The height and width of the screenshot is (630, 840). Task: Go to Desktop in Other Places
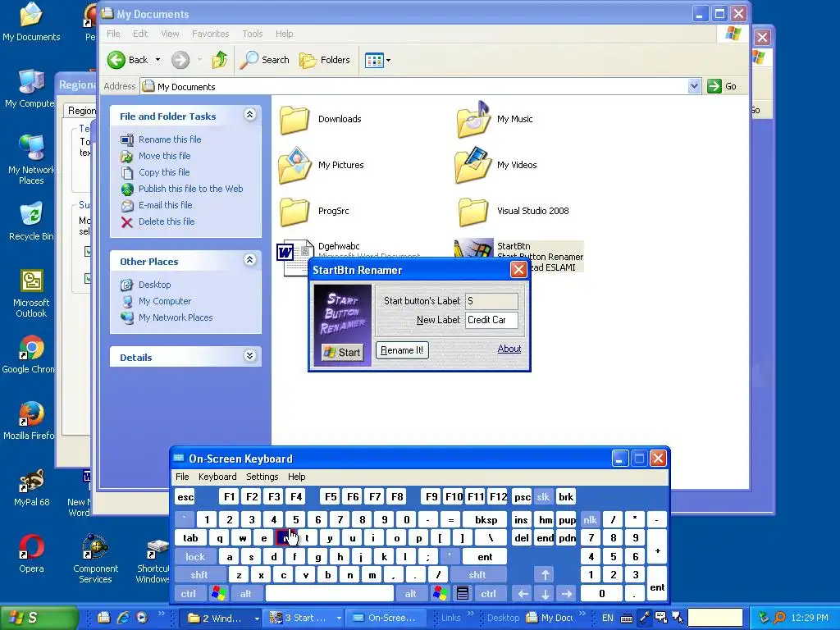[154, 285]
